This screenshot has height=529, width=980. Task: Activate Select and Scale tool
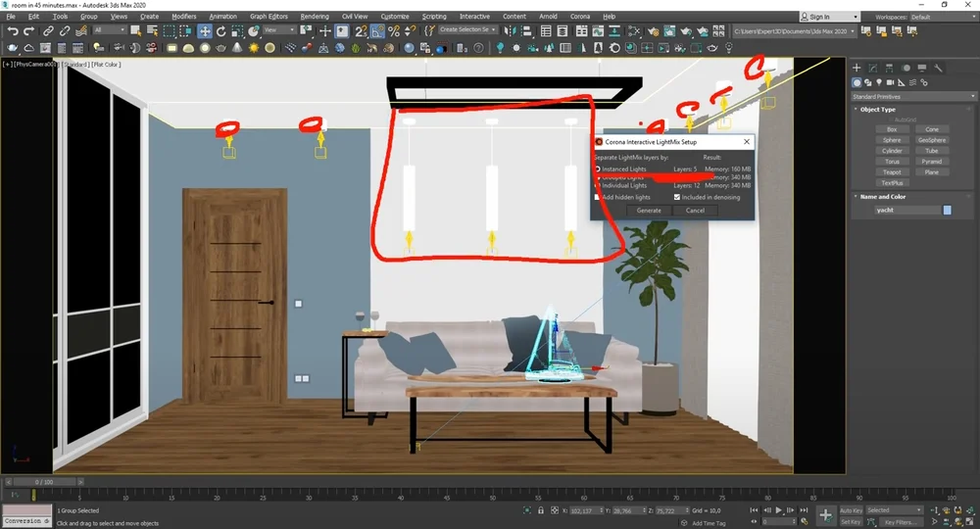(237, 30)
